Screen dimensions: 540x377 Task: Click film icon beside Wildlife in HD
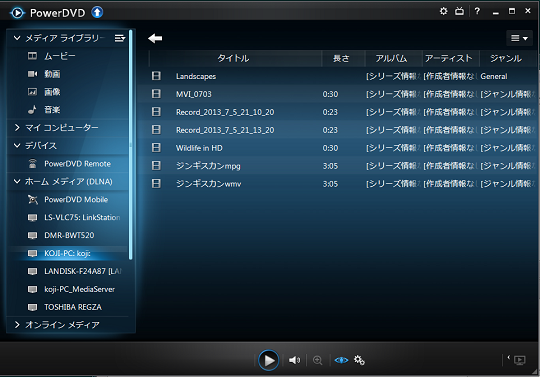[x=156, y=147]
